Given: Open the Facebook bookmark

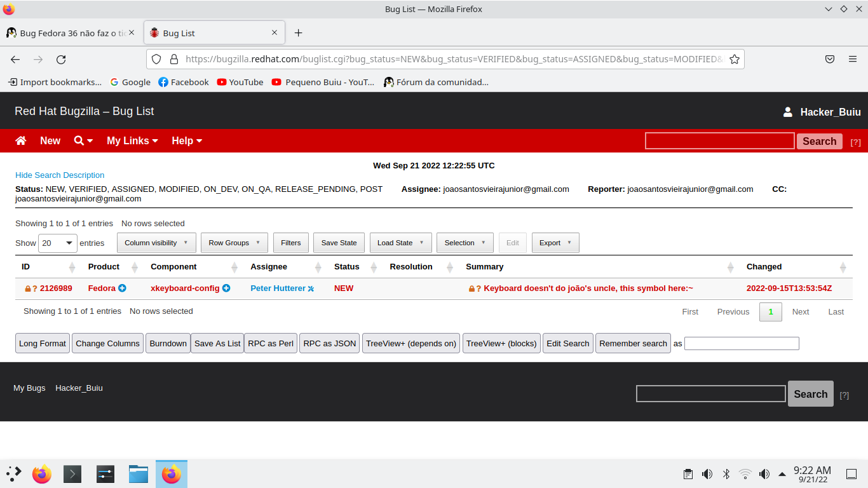Looking at the screenshot, I should pos(183,82).
